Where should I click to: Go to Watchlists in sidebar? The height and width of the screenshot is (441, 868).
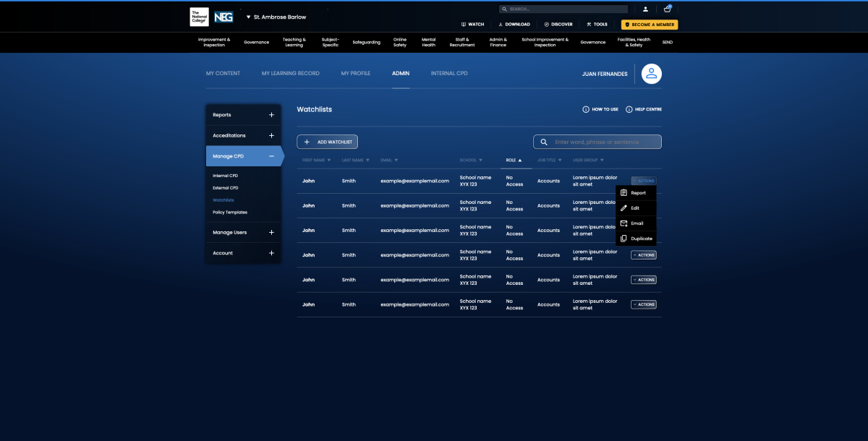(224, 200)
